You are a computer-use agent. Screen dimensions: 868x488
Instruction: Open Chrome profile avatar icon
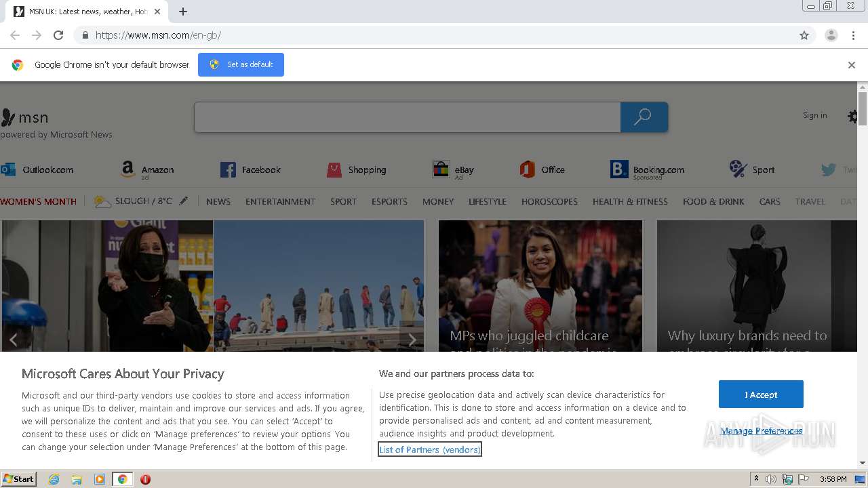pos(831,35)
